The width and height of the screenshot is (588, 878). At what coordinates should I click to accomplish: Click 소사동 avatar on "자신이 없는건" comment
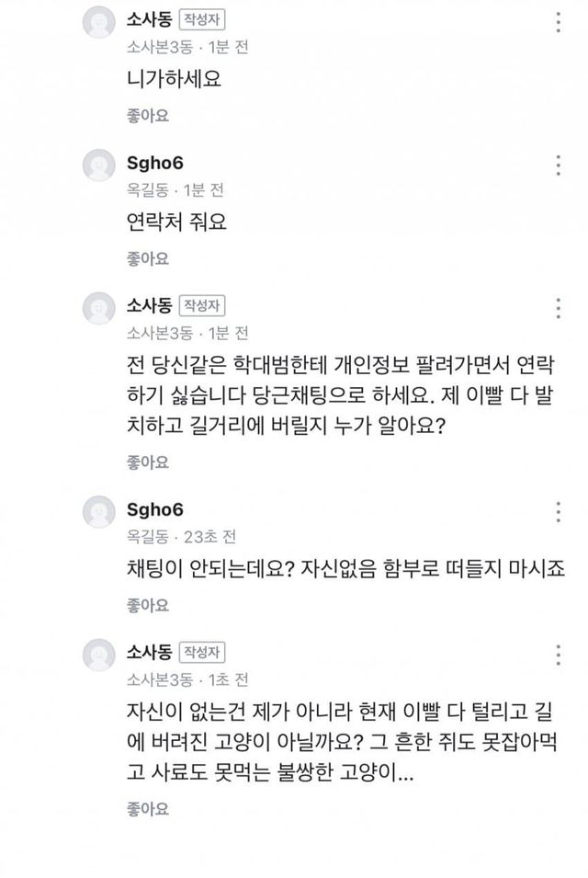tap(99, 656)
